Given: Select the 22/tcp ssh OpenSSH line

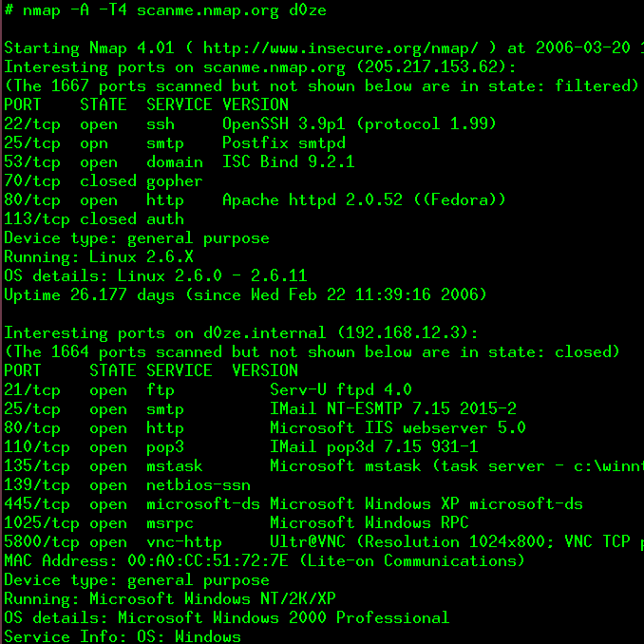Looking at the screenshot, I should tap(250, 124).
